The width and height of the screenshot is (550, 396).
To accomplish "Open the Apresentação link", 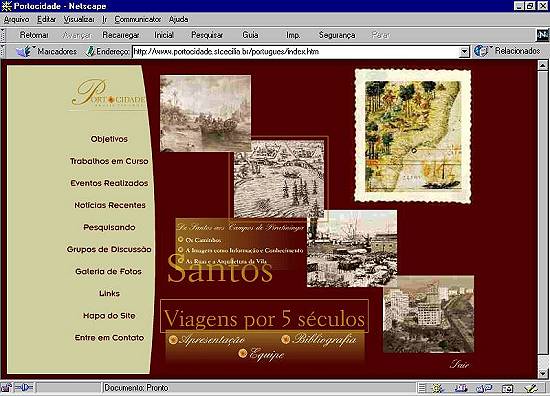I will pyautogui.click(x=207, y=340).
